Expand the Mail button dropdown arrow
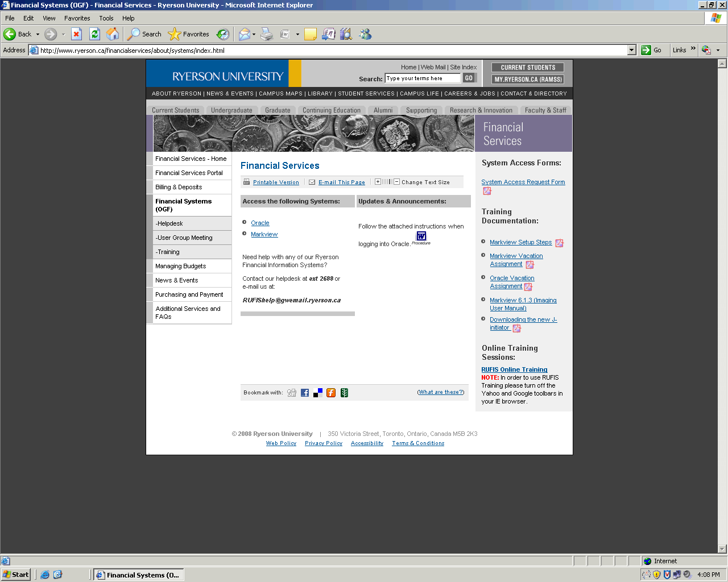 click(254, 34)
